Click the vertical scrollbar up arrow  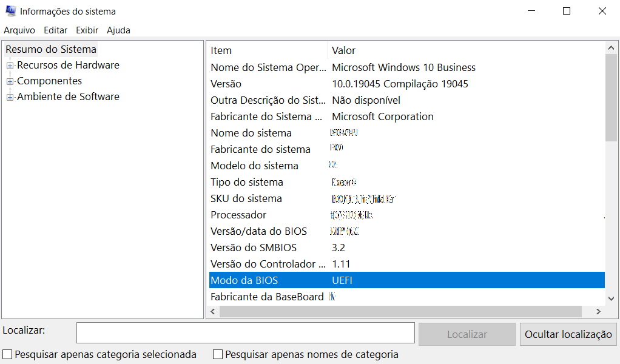611,48
